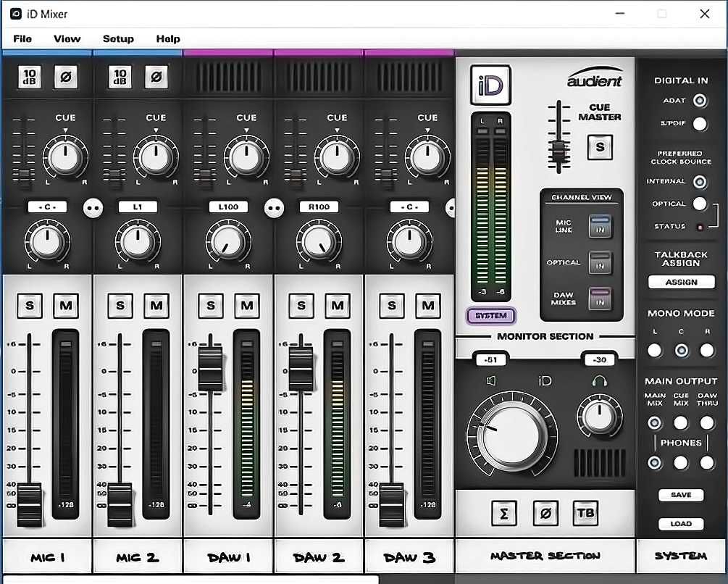Image resolution: width=728 pixels, height=584 pixels.
Task: Click the talkback ASSIGN button
Action: point(681,282)
